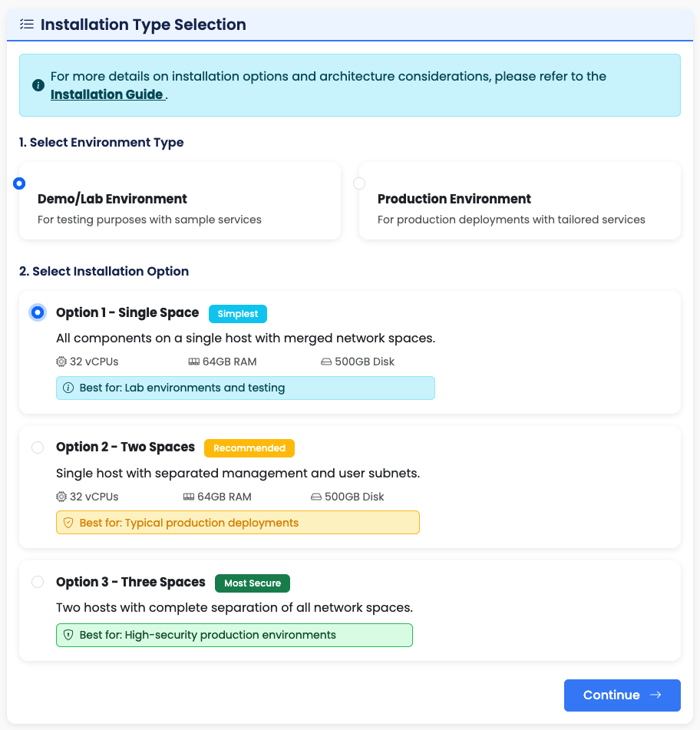Select the Demo/Lab Environment radio button
700x730 pixels.
coord(19,183)
